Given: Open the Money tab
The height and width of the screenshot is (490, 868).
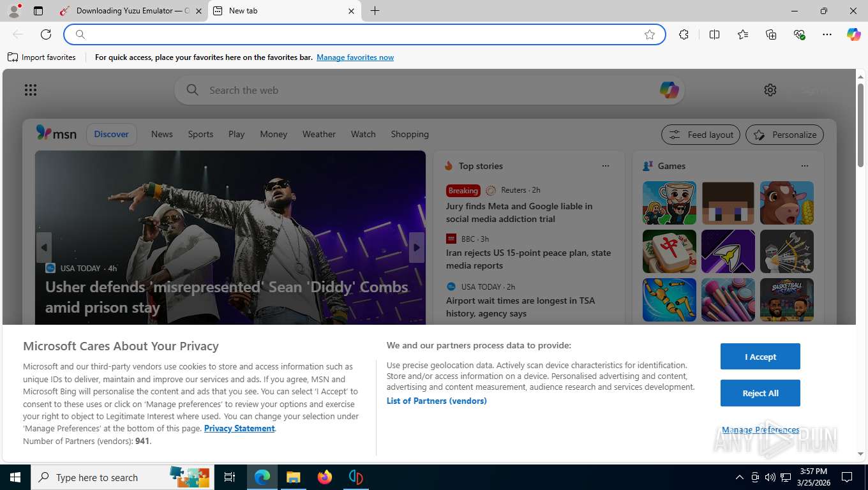Looking at the screenshot, I should click(x=274, y=134).
